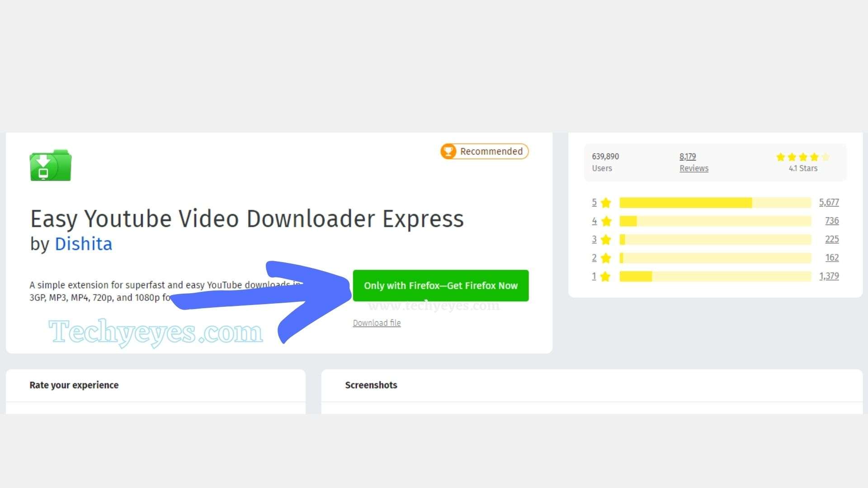Click the star icon in the 2-star row
Screen dimensions: 868x488
[x=606, y=258]
